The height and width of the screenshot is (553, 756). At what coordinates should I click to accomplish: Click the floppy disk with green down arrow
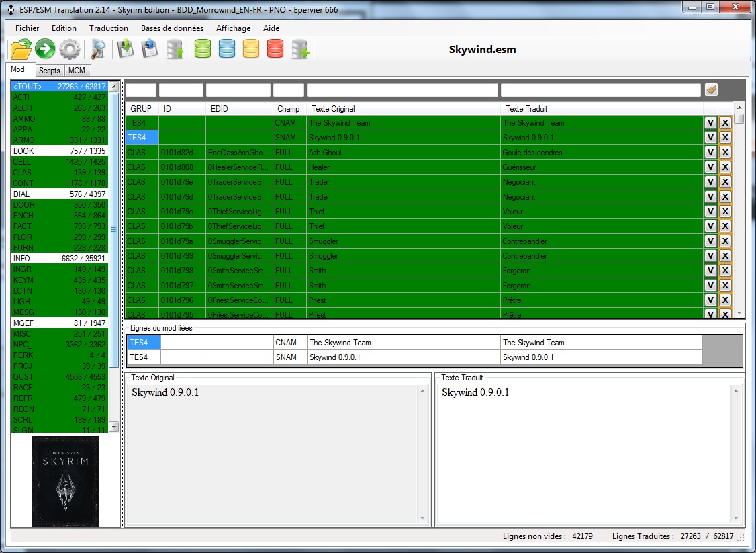tap(126, 49)
